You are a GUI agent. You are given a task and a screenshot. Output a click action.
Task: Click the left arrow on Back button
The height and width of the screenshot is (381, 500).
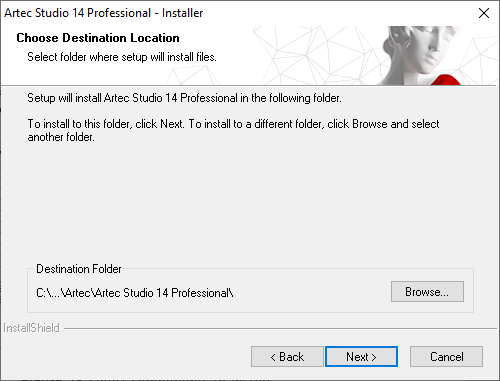tap(273, 357)
